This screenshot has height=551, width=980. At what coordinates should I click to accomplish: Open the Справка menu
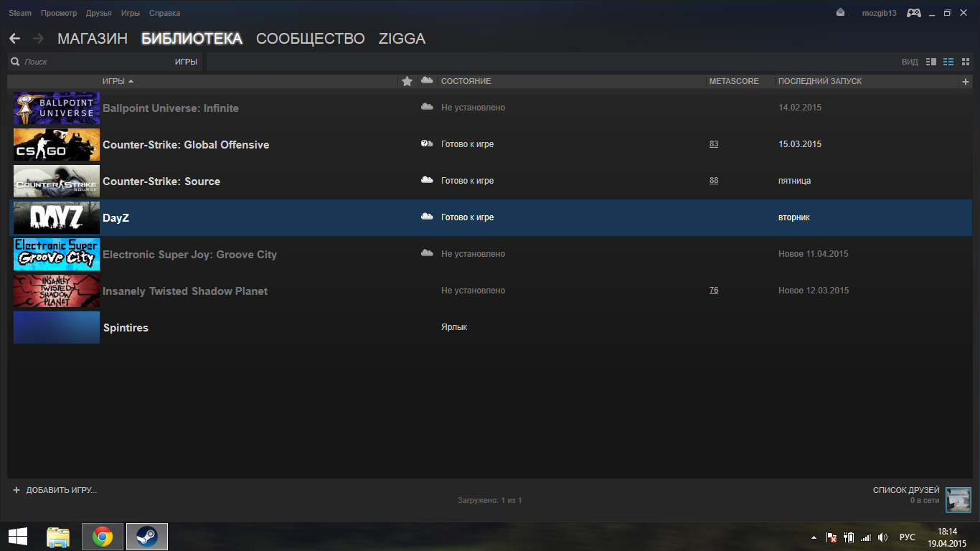165,13
